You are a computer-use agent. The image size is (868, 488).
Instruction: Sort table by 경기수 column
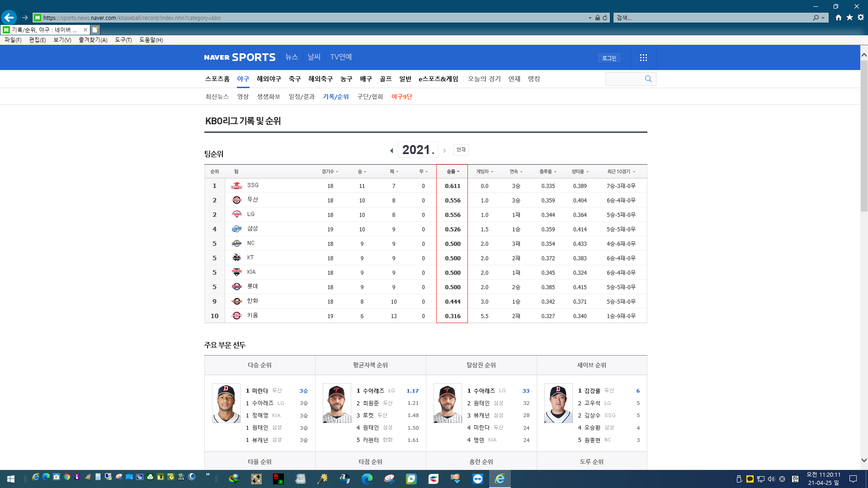tap(330, 172)
